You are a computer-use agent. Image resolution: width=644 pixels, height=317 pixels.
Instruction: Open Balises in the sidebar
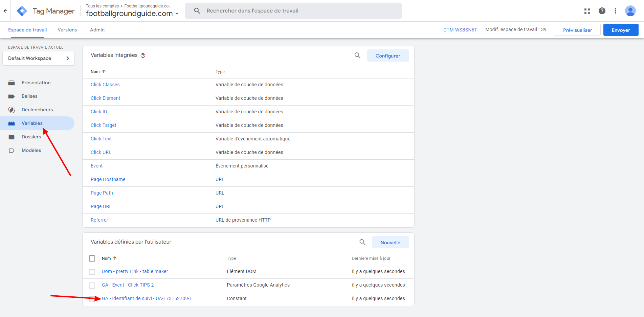pos(29,96)
